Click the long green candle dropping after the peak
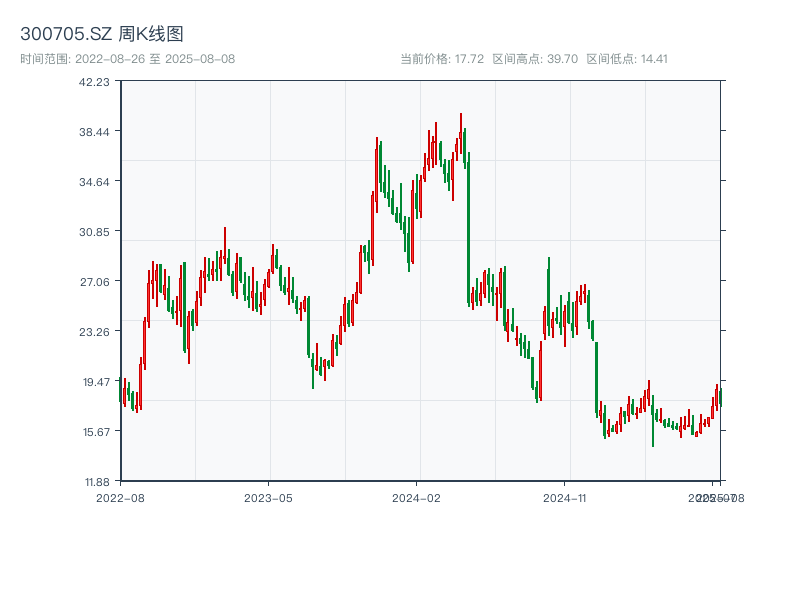The image size is (800, 600). 468,230
